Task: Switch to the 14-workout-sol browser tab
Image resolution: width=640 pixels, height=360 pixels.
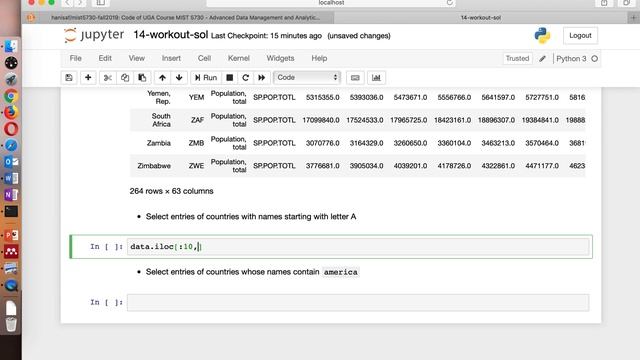Action: coord(481,18)
